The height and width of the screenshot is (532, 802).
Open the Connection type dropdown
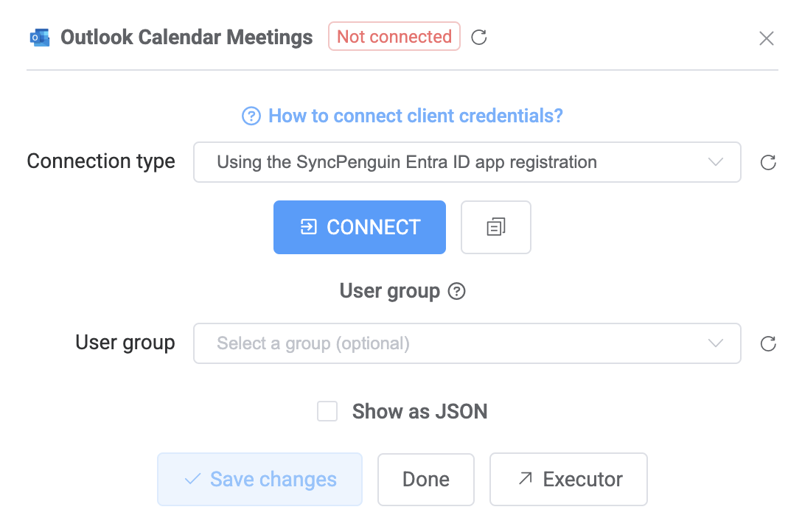point(467,162)
